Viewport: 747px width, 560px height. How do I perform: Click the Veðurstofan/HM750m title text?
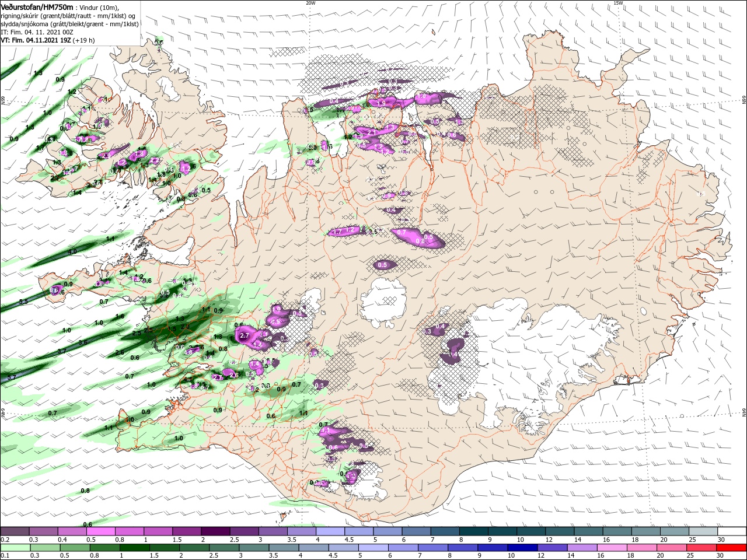click(x=36, y=6)
